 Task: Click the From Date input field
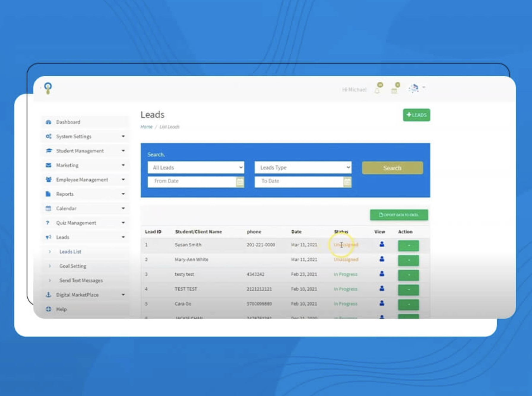click(191, 181)
